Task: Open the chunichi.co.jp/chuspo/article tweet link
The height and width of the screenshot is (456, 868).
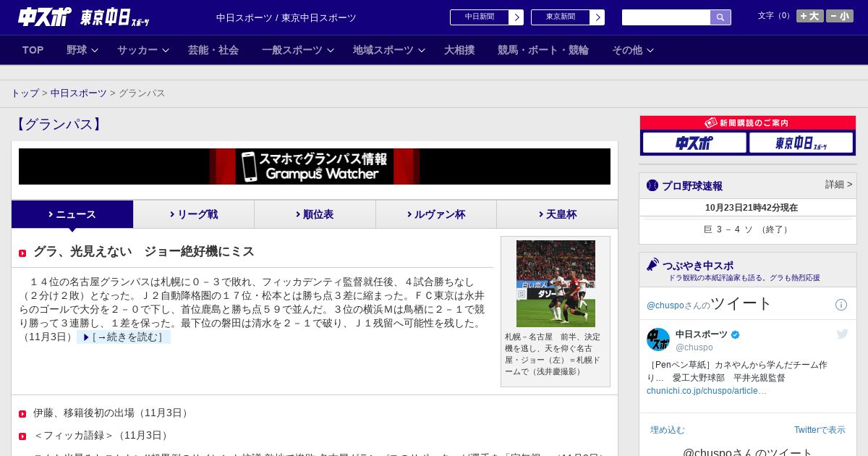Action: tap(707, 391)
